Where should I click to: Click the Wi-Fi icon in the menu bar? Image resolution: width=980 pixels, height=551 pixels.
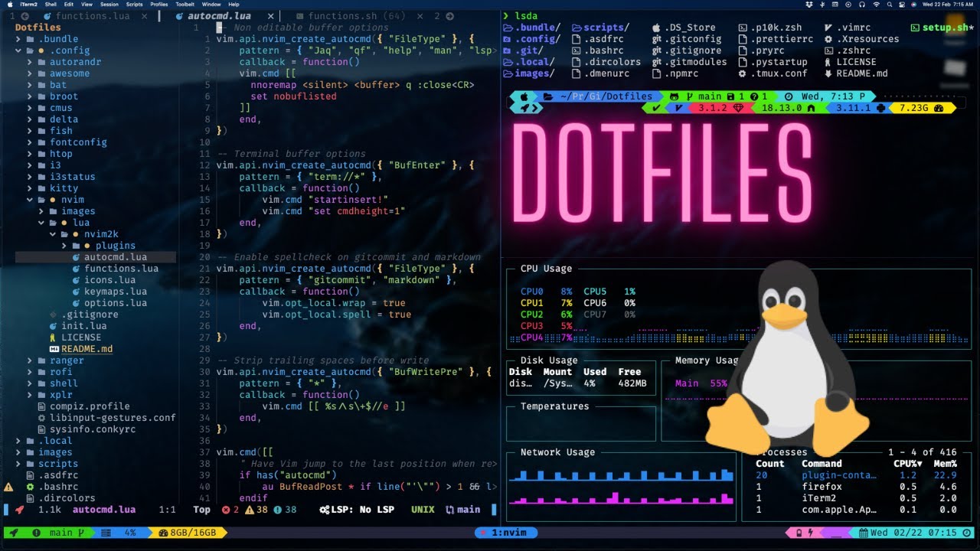(x=876, y=5)
